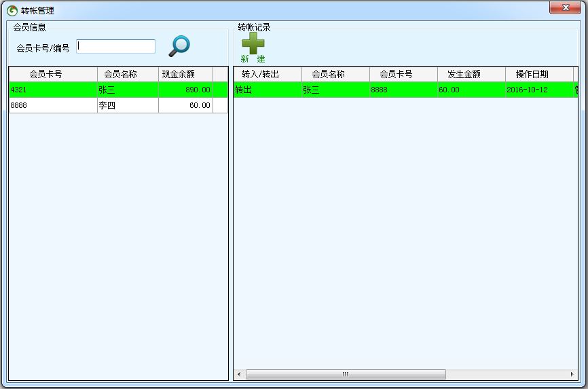
Task: Click the 60.00 balance cell for 李四
Action: click(x=185, y=105)
